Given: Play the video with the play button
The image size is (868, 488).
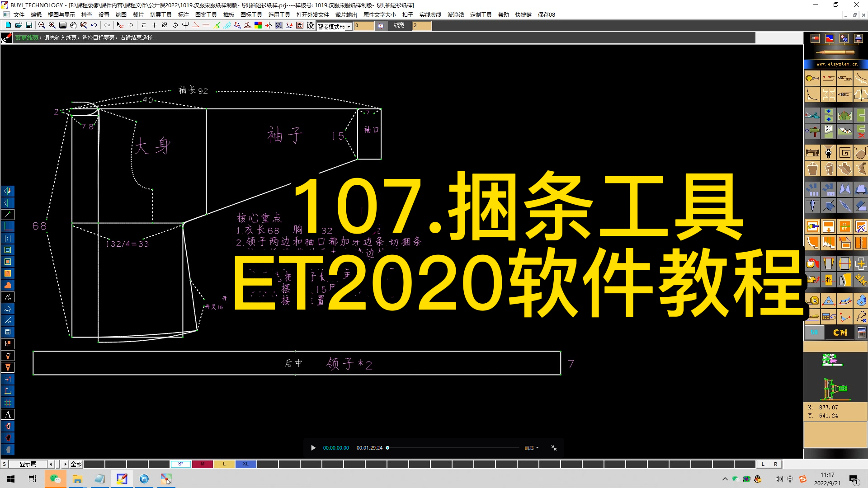Looking at the screenshot, I should (x=313, y=448).
